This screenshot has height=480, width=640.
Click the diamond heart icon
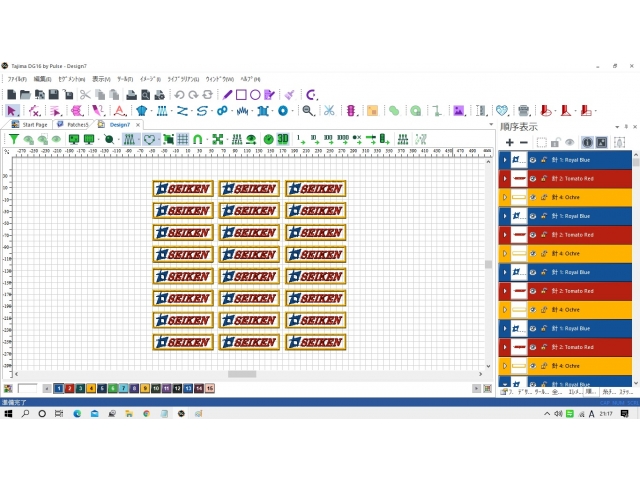502,111
